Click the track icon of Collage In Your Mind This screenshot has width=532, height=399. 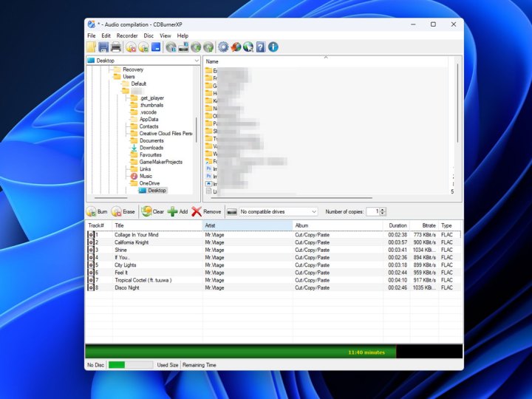[x=91, y=235]
